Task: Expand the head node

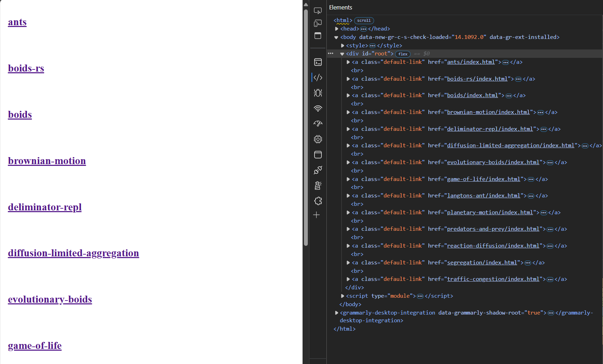Action: [337, 29]
